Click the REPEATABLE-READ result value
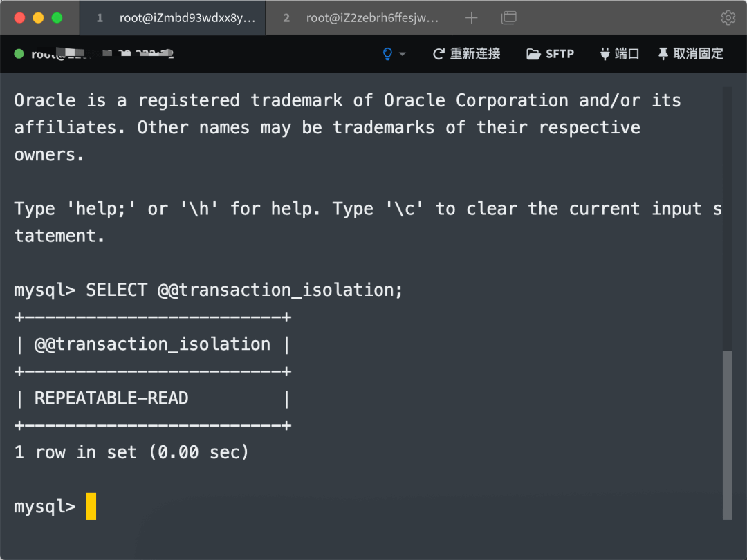 coord(111,398)
